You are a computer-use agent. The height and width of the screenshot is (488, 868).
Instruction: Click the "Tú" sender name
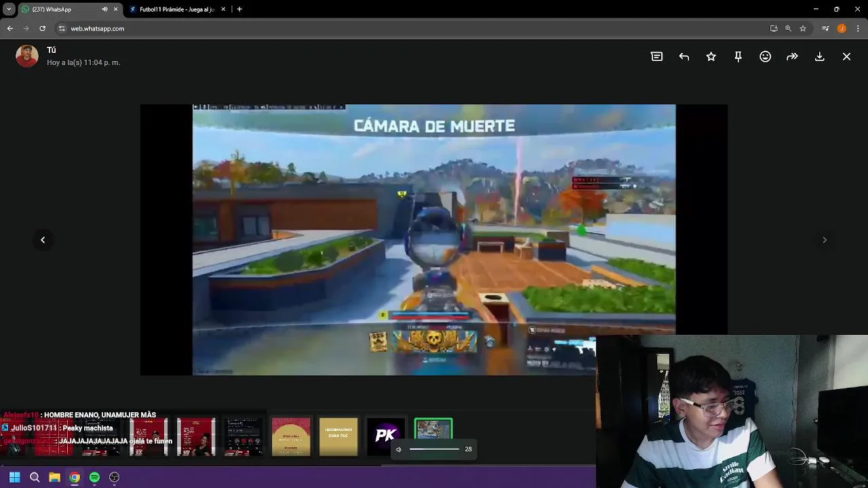pyautogui.click(x=52, y=50)
